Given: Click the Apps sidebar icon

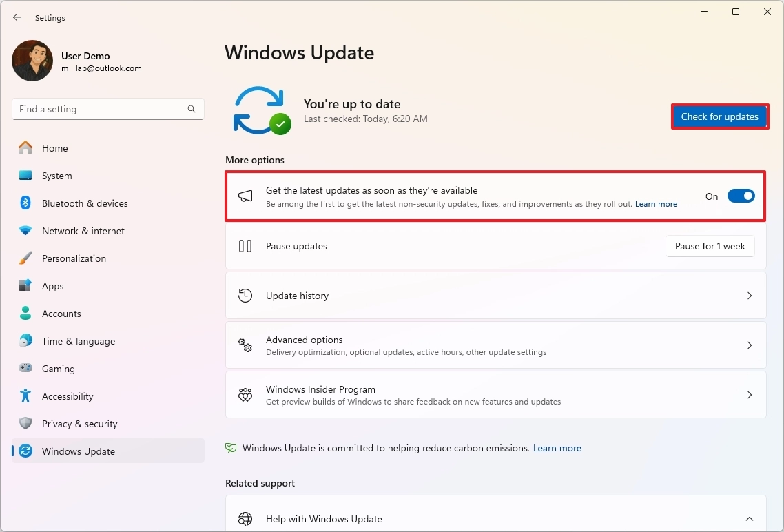Looking at the screenshot, I should coord(25,286).
